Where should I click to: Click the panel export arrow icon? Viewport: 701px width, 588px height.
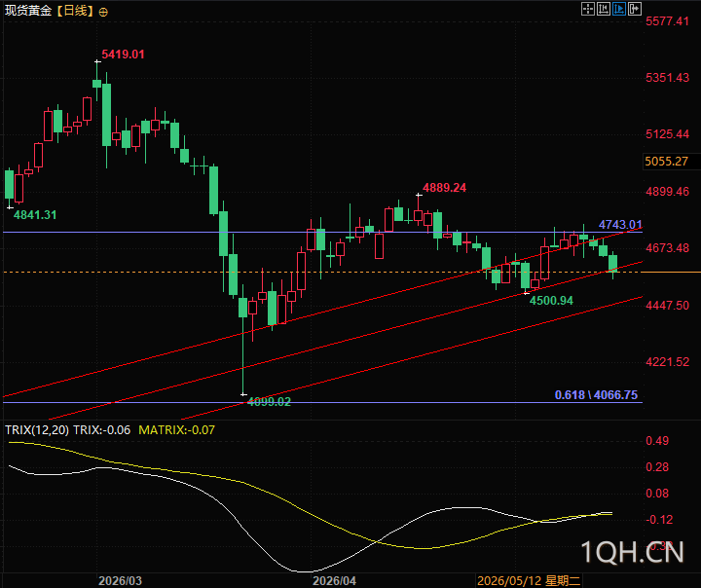[635, 9]
